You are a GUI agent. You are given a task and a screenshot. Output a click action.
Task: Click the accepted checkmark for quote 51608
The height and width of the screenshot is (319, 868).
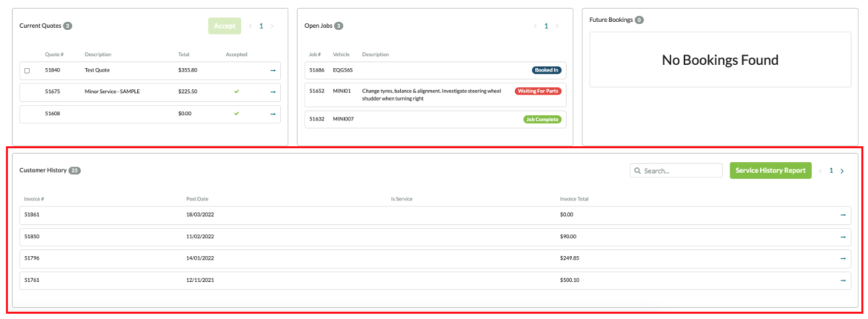coord(237,114)
